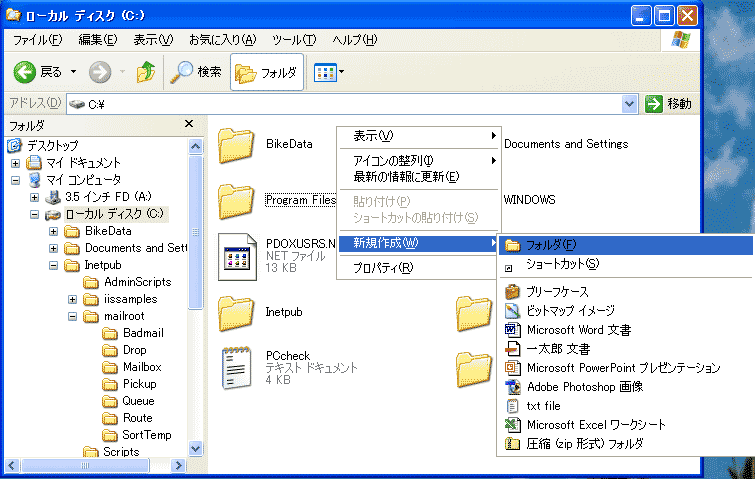Image resolution: width=755 pixels, height=479 pixels.
Task: Create new フォルダ(F) from submenu
Action: tap(626, 246)
